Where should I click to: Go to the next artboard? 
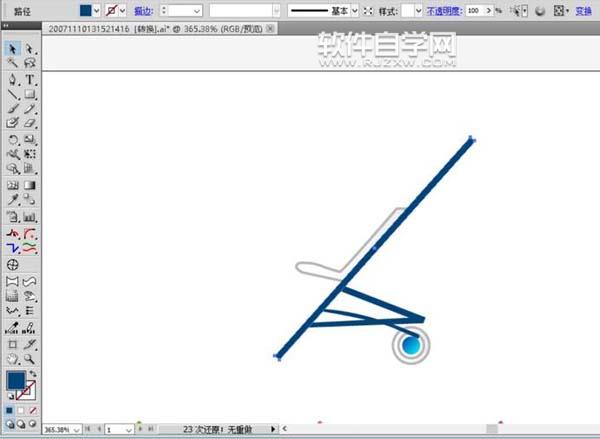(140, 429)
